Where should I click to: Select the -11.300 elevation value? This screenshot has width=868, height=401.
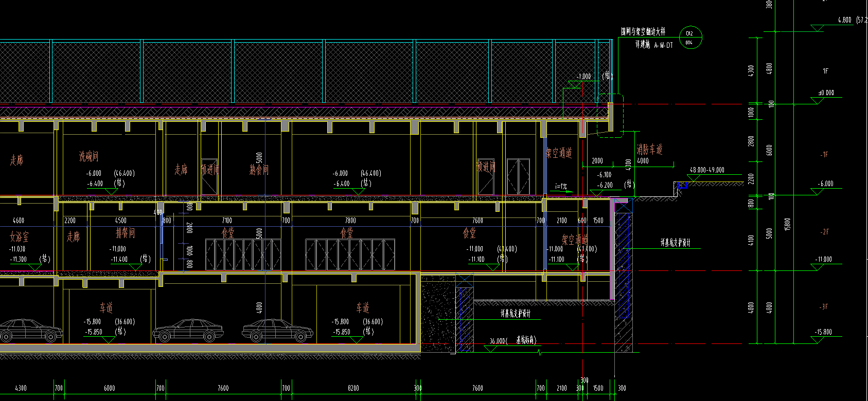(18, 259)
